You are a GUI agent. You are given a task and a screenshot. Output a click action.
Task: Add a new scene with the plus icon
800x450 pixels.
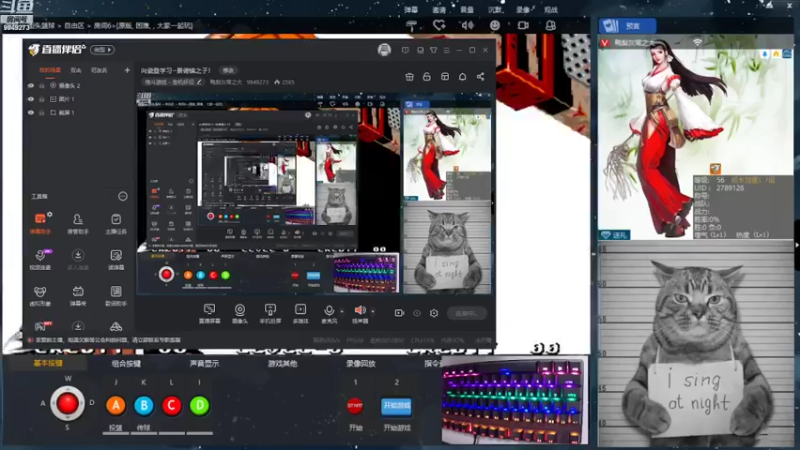tap(127, 70)
